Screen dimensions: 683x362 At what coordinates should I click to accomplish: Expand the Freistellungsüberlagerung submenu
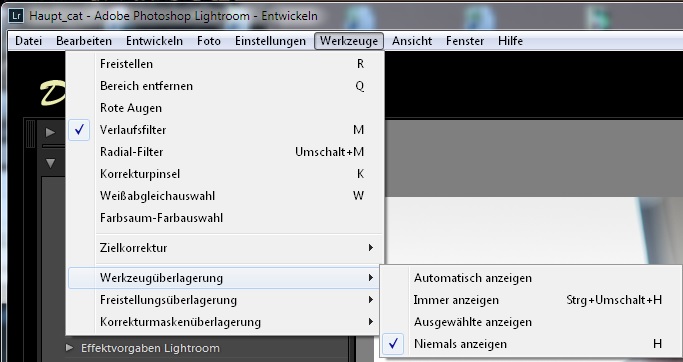[225, 300]
